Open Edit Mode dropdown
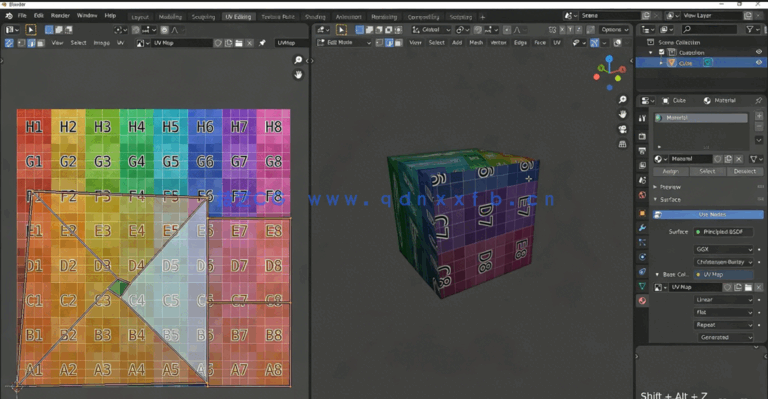The width and height of the screenshot is (768, 399). [x=344, y=43]
